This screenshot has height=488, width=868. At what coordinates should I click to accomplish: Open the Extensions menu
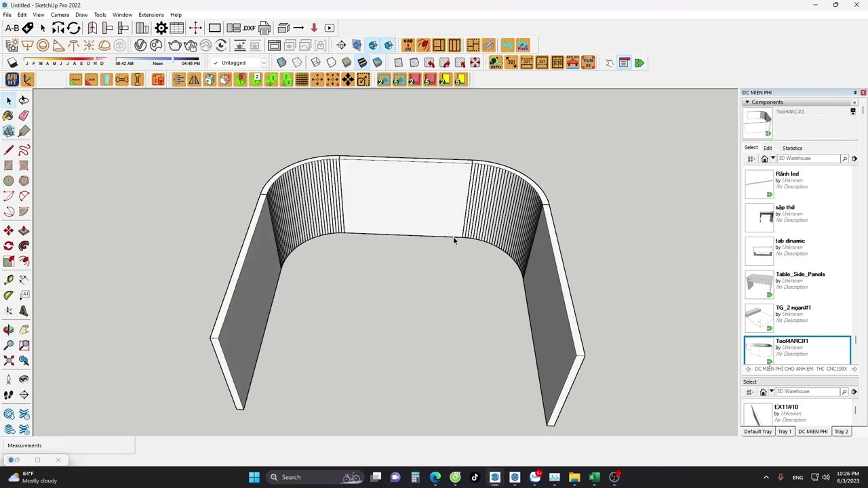click(151, 15)
